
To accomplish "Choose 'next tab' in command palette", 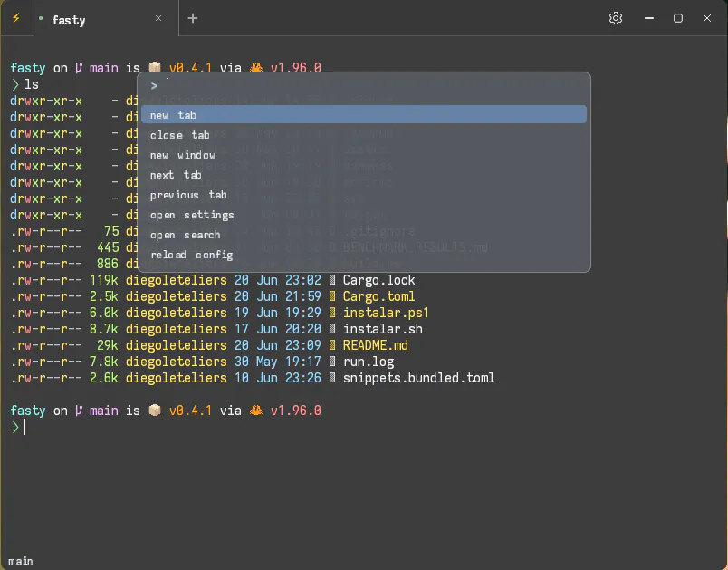I will click(363, 175).
